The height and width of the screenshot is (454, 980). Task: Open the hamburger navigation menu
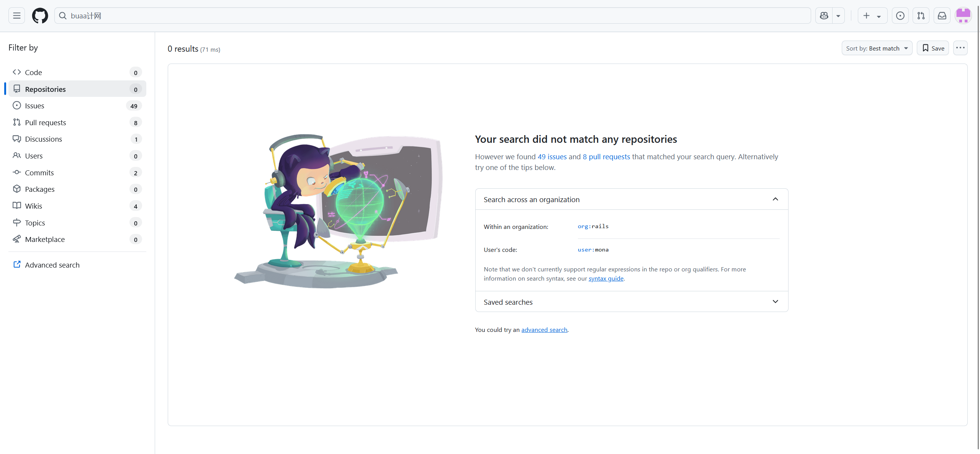(x=16, y=16)
